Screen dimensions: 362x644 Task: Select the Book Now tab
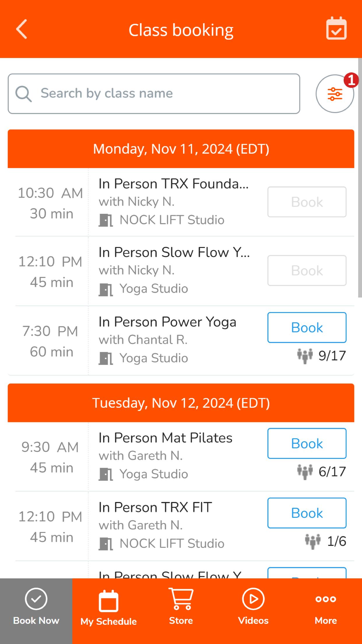(x=36, y=611)
